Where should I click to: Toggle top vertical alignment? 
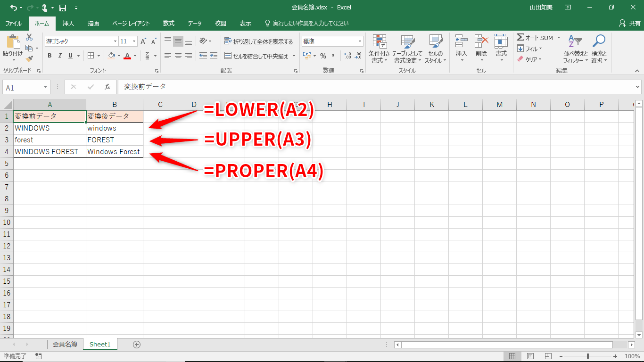coord(168,41)
